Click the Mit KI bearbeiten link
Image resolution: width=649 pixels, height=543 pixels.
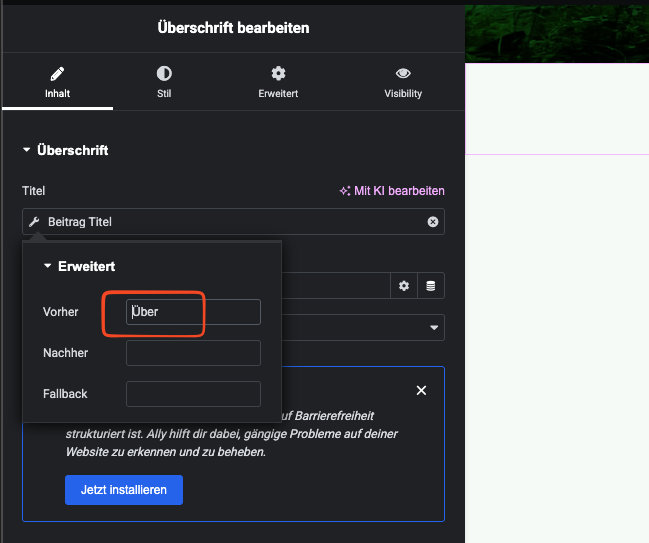click(x=399, y=191)
